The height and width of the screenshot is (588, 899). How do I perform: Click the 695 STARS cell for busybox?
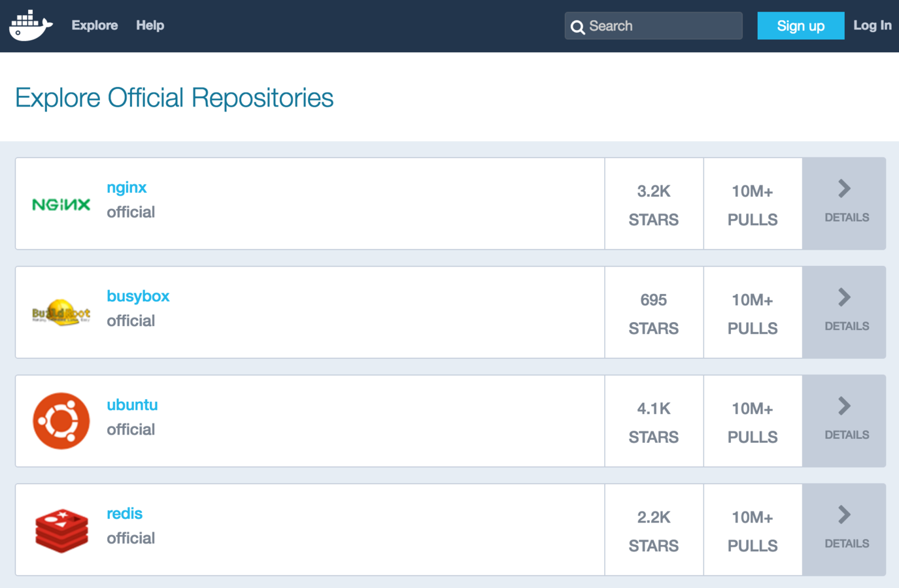(x=654, y=312)
